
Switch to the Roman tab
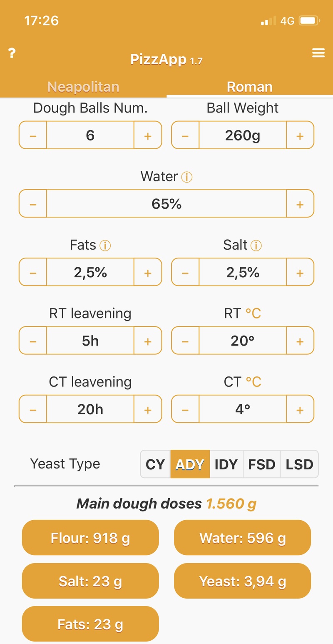click(x=250, y=87)
